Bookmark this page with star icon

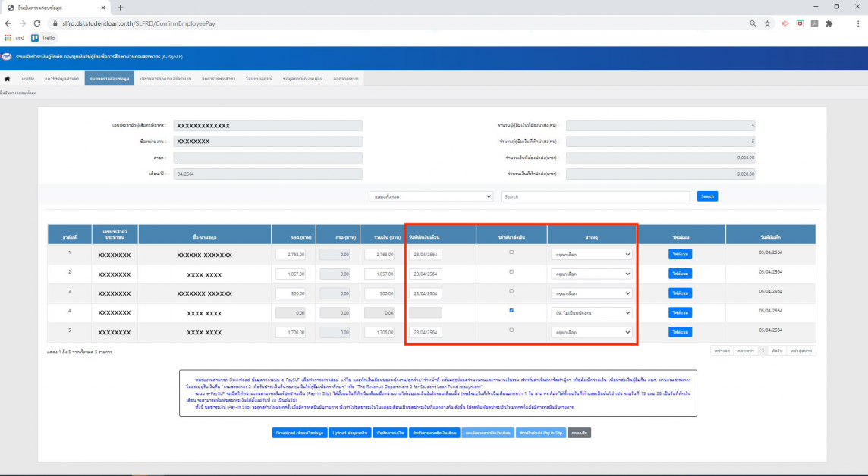[767, 23]
